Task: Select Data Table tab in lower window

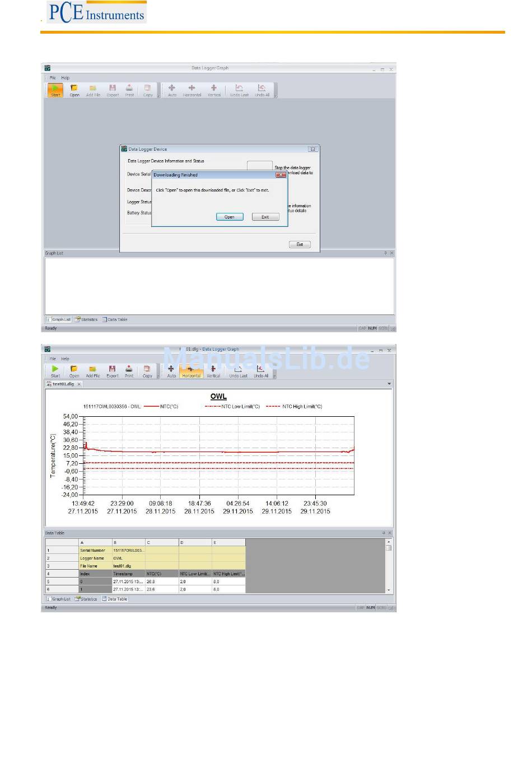Action: coord(115,599)
